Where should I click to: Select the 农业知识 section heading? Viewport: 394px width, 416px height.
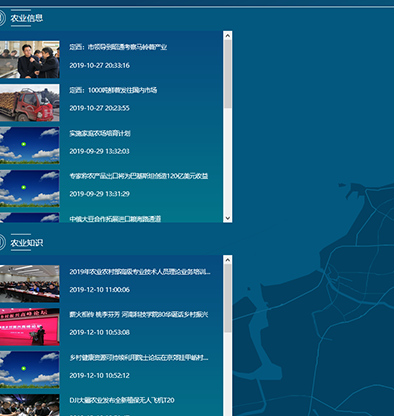pyautogui.click(x=27, y=243)
